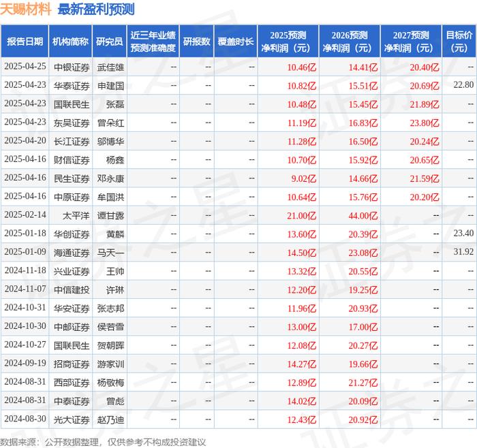This screenshot has height=448, width=477.
Task: Click analyst name 杨鑫
Action: click(115, 160)
